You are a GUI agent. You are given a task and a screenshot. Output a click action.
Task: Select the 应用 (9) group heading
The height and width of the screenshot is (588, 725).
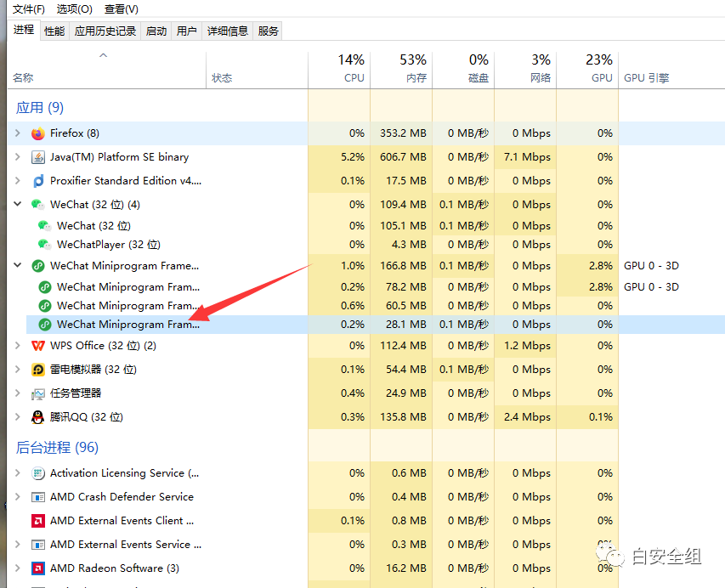(40, 108)
